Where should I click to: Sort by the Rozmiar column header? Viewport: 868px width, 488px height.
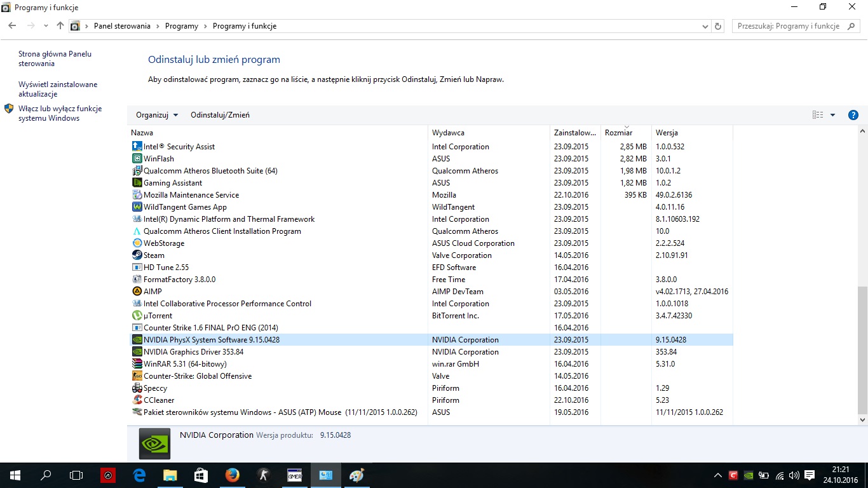tap(627, 133)
